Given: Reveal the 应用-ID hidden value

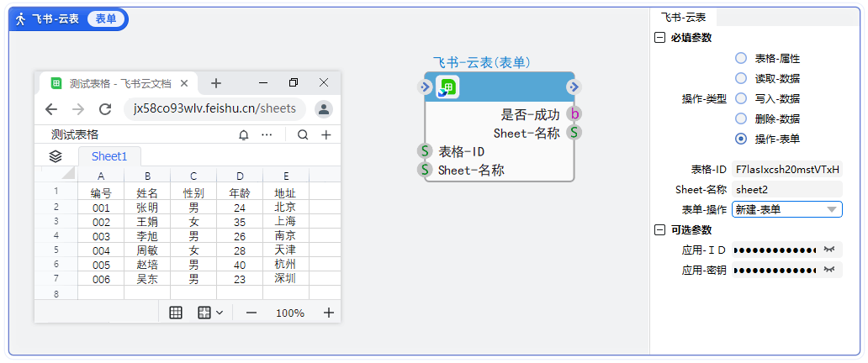Looking at the screenshot, I should 828,250.
